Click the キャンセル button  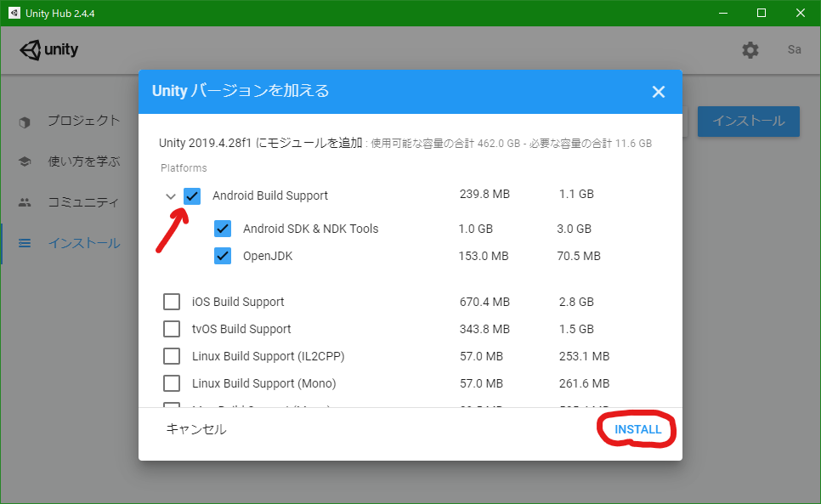(x=196, y=429)
